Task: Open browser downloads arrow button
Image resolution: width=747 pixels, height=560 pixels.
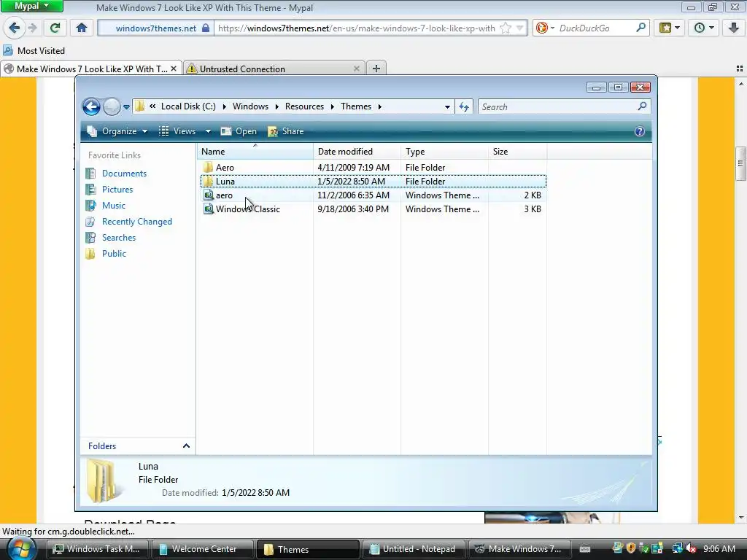Action: [x=733, y=28]
